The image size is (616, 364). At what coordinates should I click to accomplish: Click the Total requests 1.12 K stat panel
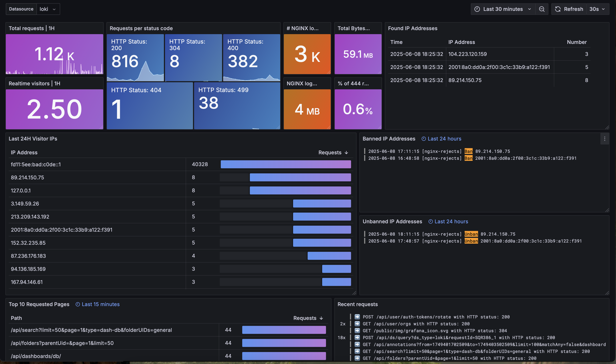coord(54,54)
